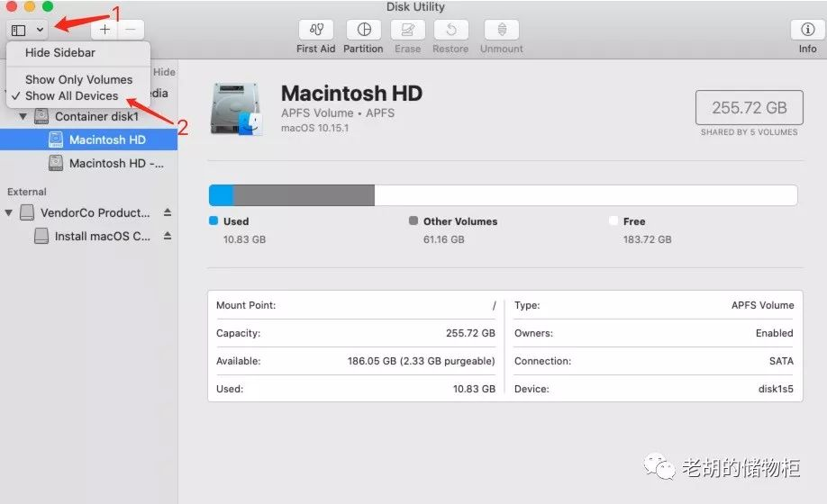Eject the Install macOS volume
Viewport: 827px width, 504px height.
[x=168, y=236]
